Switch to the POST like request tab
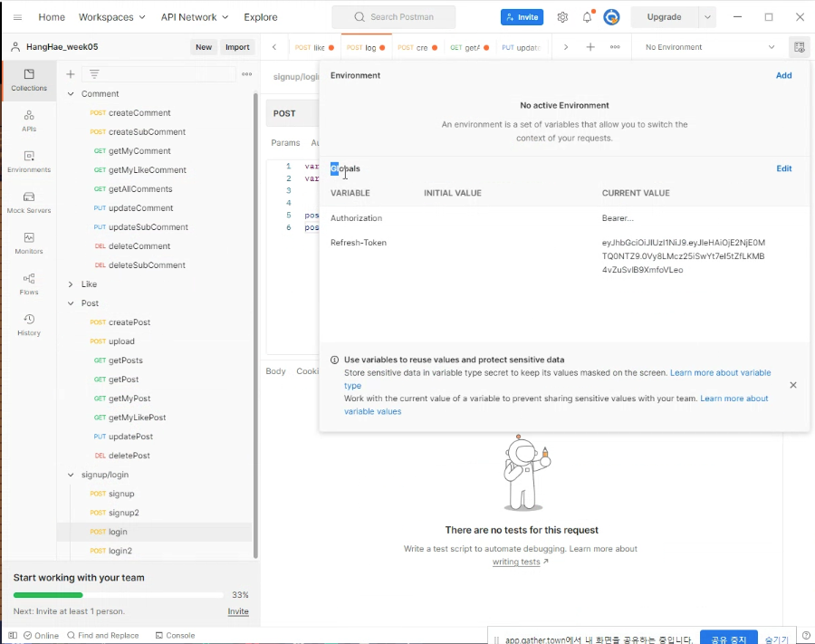 pyautogui.click(x=314, y=47)
